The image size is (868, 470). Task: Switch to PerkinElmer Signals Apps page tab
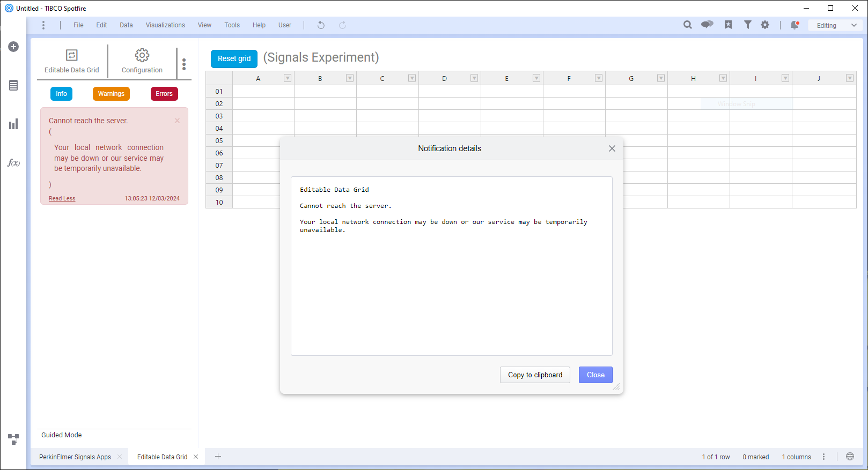75,457
